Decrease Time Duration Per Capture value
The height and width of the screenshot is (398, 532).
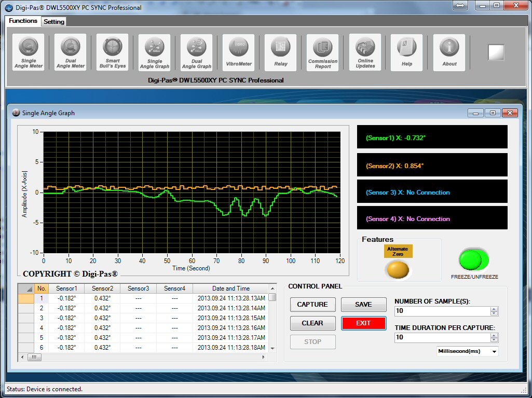[494, 340]
